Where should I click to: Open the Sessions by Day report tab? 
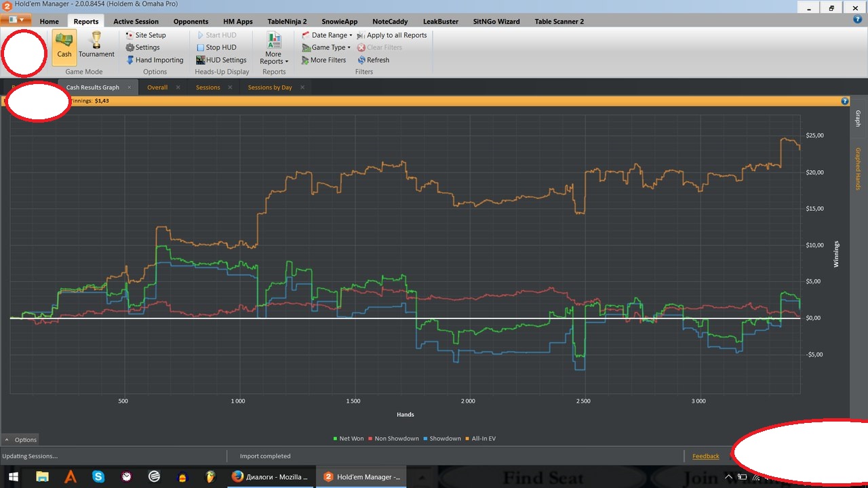tap(270, 87)
